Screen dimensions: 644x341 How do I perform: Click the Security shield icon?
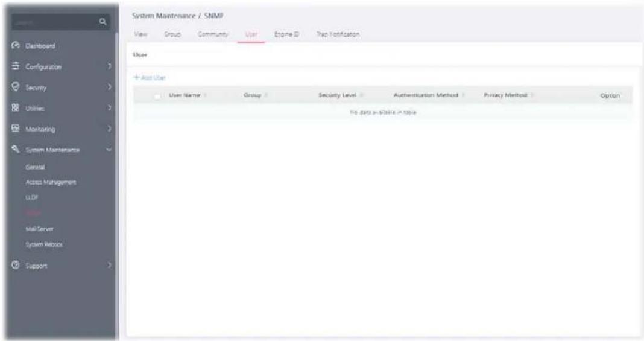click(x=15, y=87)
